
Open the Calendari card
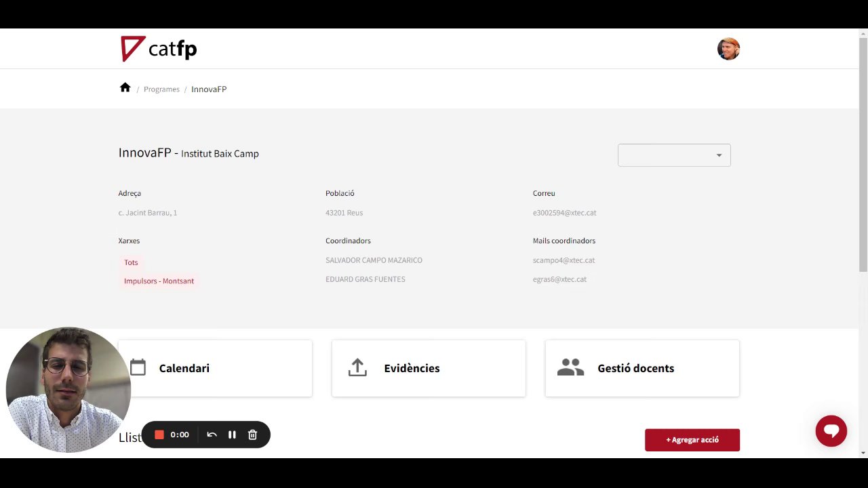tap(215, 368)
